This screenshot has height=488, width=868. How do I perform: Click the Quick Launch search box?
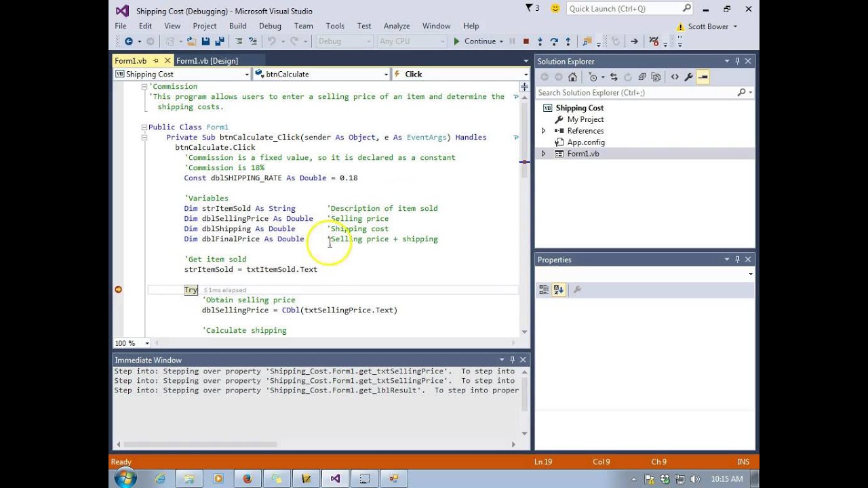(x=629, y=9)
